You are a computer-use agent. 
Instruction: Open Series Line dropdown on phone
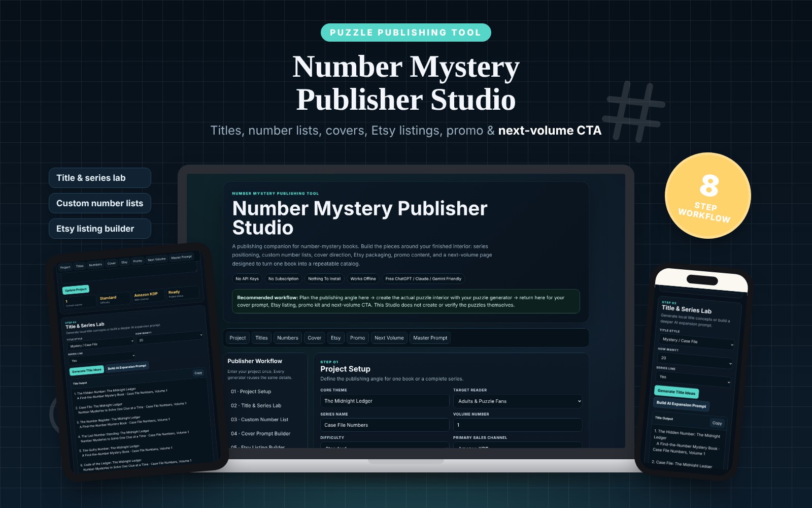[694, 378]
